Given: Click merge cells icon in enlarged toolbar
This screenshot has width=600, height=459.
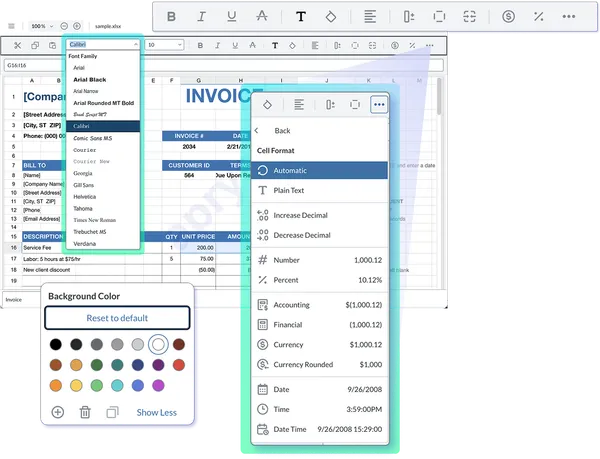Looking at the screenshot, I should pyautogui.click(x=469, y=16).
